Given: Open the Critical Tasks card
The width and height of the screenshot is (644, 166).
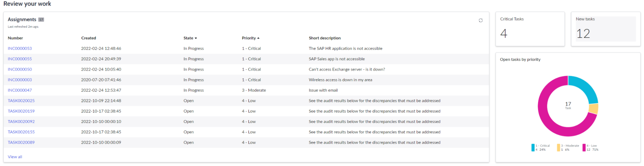Looking at the screenshot, I should point(530,29).
